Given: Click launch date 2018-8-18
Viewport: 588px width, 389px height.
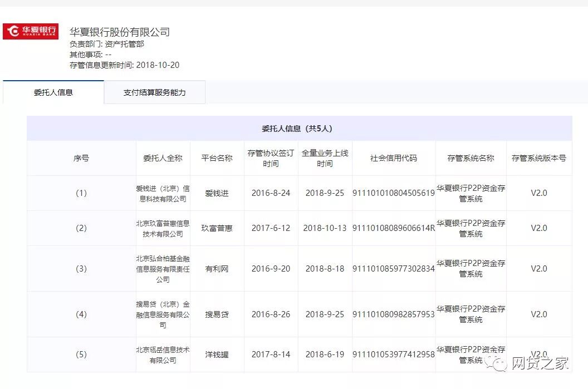Looking at the screenshot, I should 325,269.
